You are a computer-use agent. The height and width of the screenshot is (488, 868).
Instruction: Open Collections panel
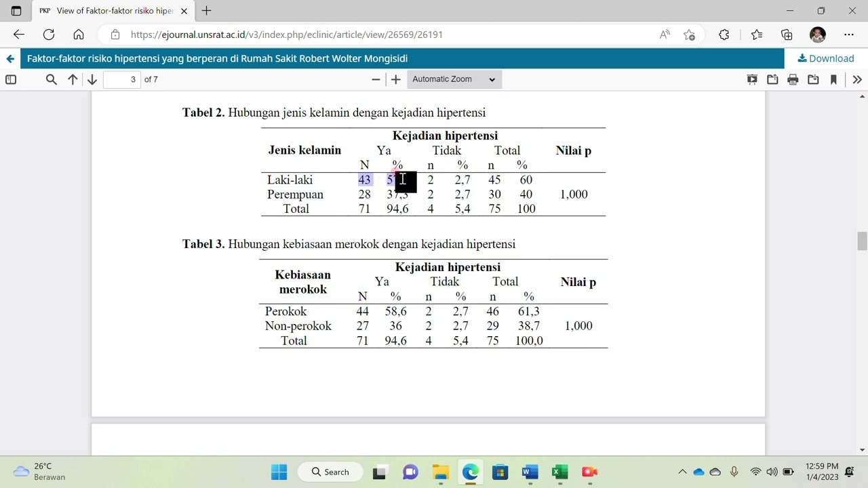[x=787, y=35]
